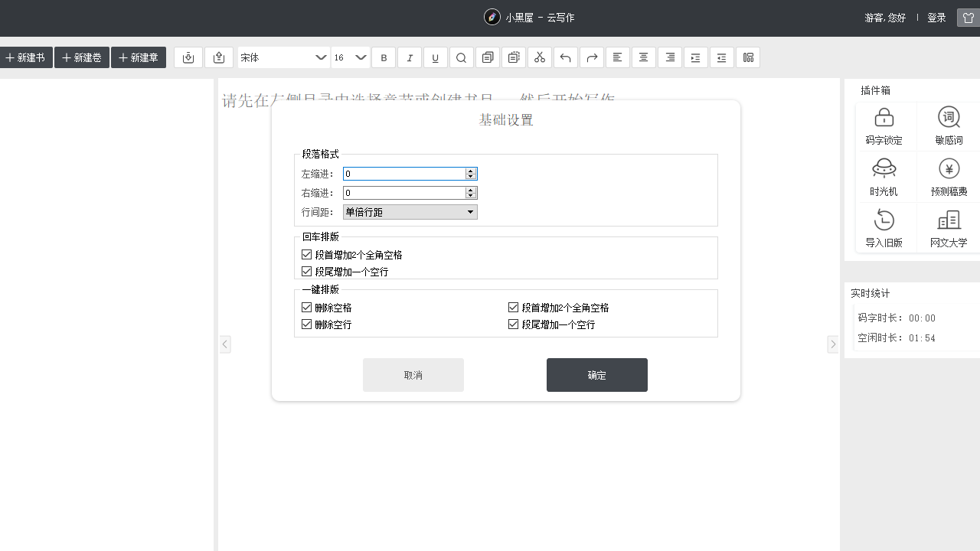This screenshot has width=980, height=551.
Task: Open the 预测稿费 fee prediction plugin
Action: 949,177
